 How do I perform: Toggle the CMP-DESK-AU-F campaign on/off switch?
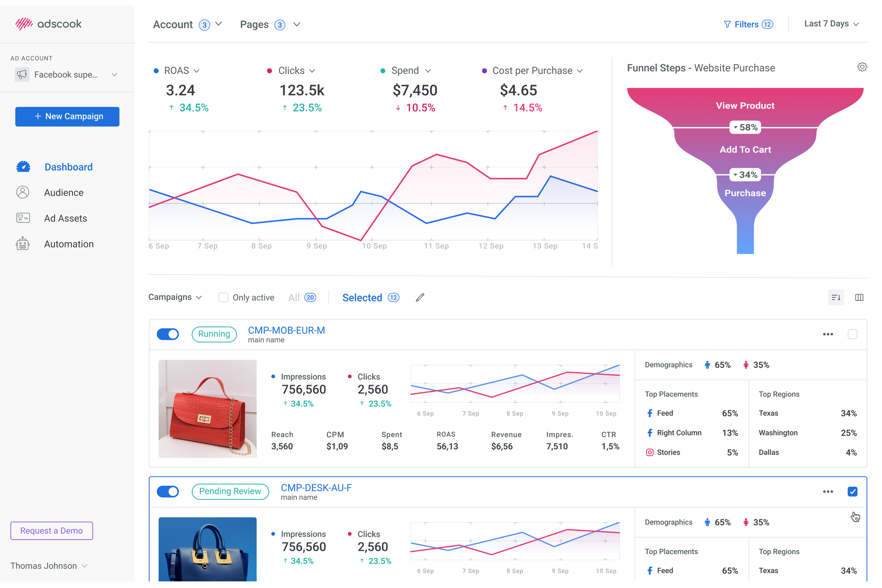click(168, 491)
